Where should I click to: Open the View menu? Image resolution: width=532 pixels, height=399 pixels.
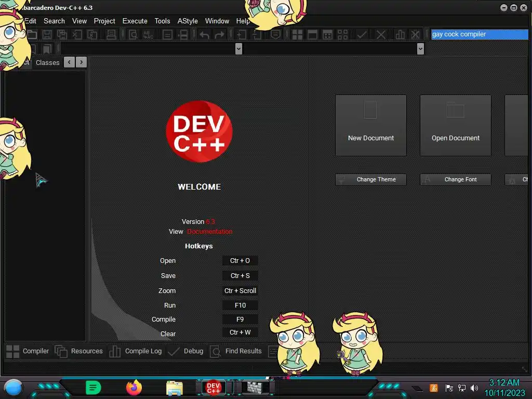point(79,21)
